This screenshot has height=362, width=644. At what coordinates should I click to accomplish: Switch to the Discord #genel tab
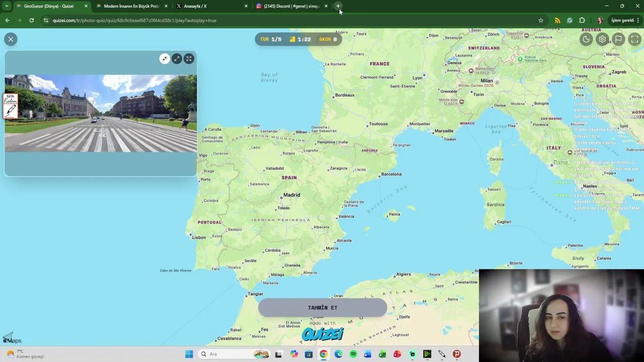291,6
